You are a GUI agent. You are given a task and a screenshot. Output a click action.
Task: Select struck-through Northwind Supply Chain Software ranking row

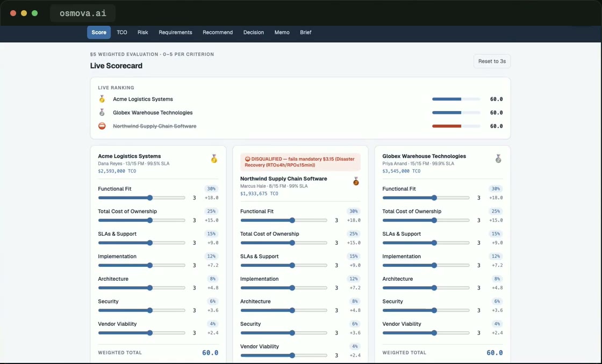tap(154, 126)
